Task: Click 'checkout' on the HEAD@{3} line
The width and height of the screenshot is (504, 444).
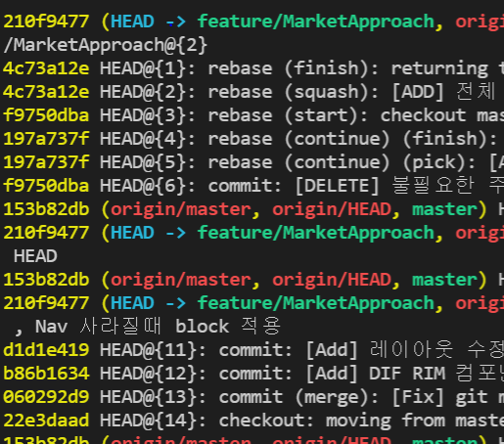Action: 423,115
